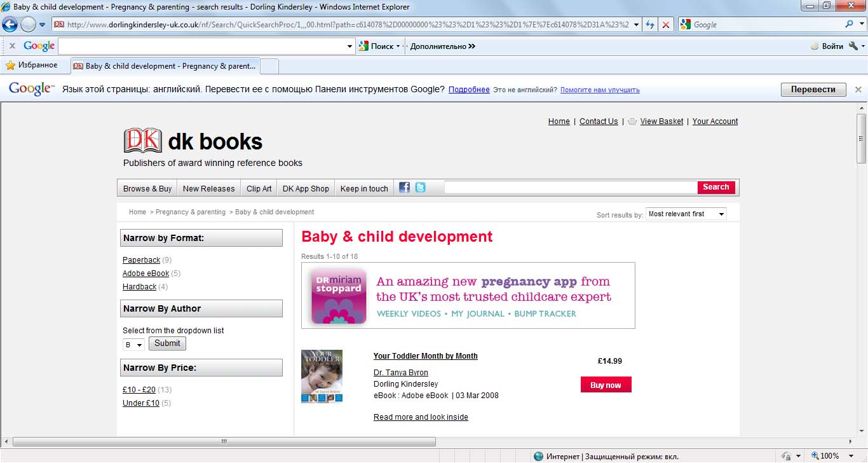Click the Twitter icon in the nav bar
Image resolution: width=868 pixels, height=463 pixels.
(x=420, y=188)
